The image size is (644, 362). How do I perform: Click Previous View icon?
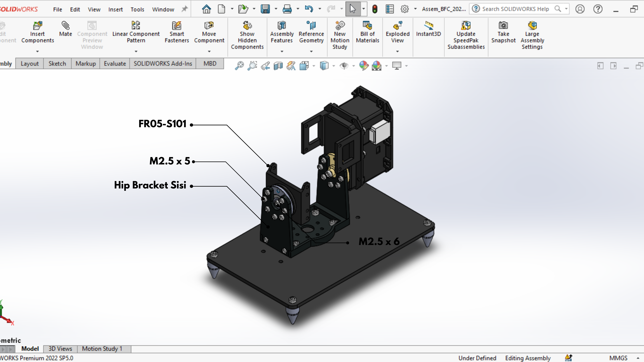265,66
